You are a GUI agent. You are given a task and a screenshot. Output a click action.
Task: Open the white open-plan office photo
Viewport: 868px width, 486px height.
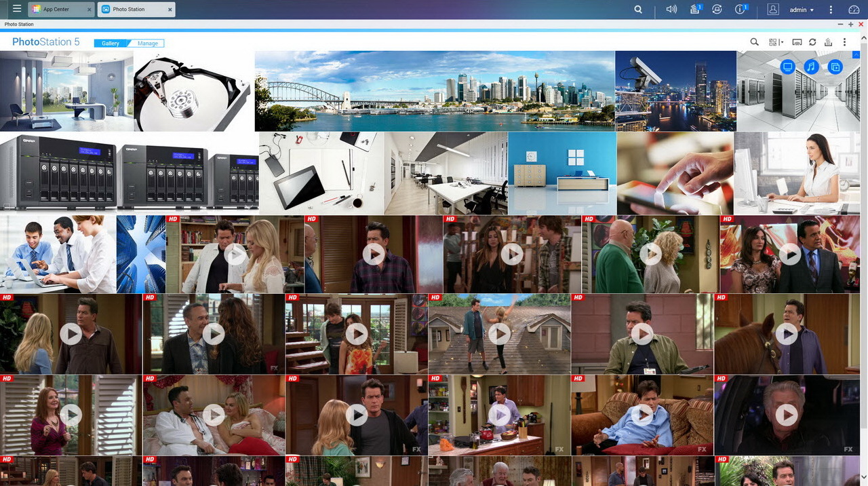[x=446, y=173]
